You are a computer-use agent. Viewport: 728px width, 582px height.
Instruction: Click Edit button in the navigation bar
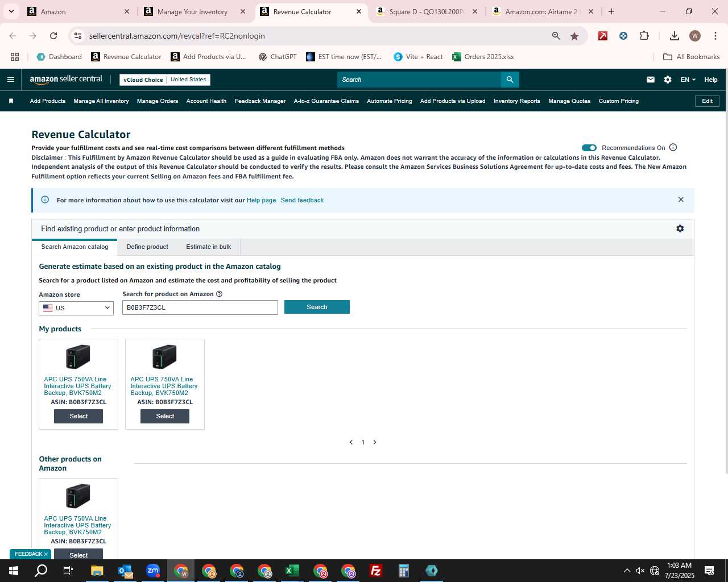pyautogui.click(x=707, y=101)
